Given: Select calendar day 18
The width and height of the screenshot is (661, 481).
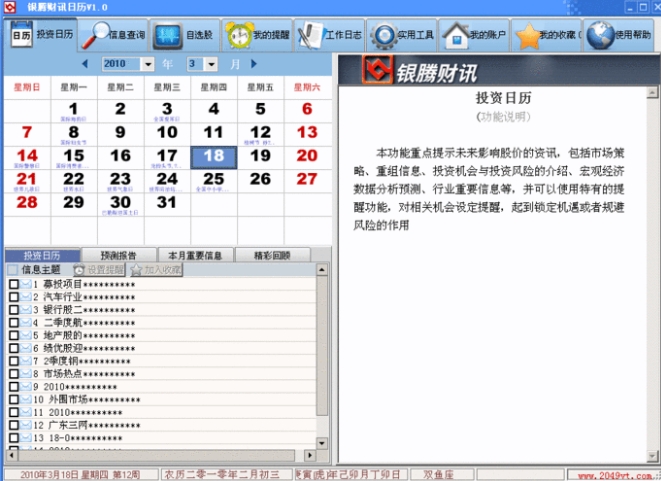Looking at the screenshot, I should coord(214,158).
